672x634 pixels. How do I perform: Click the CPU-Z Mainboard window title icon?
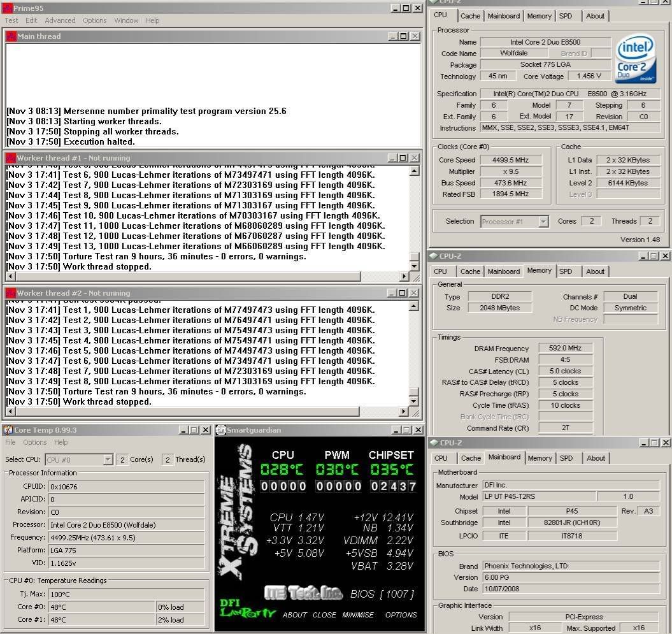[x=434, y=442]
